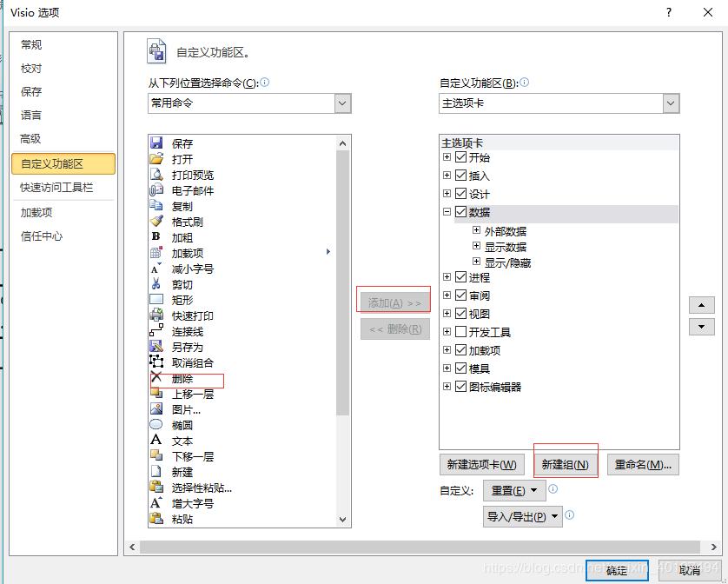Open the 主选项卡 dropdown list
Screen dimensions: 728x584
pos(670,103)
